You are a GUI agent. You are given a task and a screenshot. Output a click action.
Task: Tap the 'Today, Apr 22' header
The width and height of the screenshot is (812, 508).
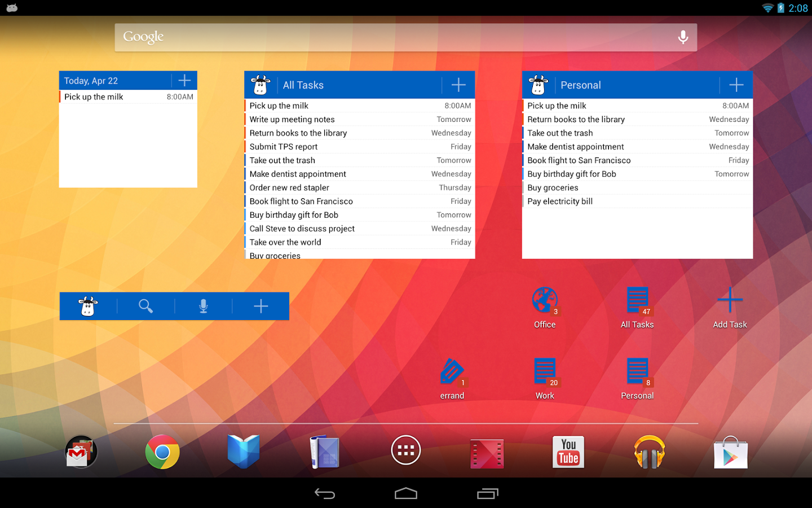pos(91,81)
